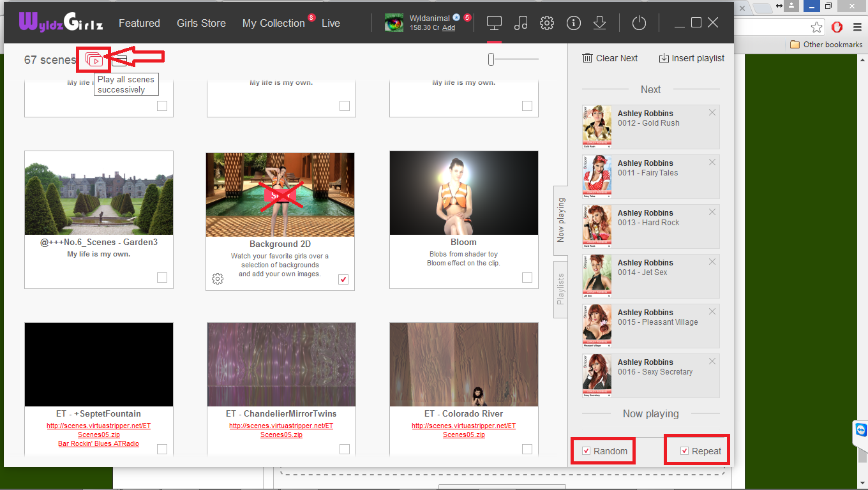The height and width of the screenshot is (490, 868).
Task: Open the Other bookmarks folder
Action: click(826, 45)
